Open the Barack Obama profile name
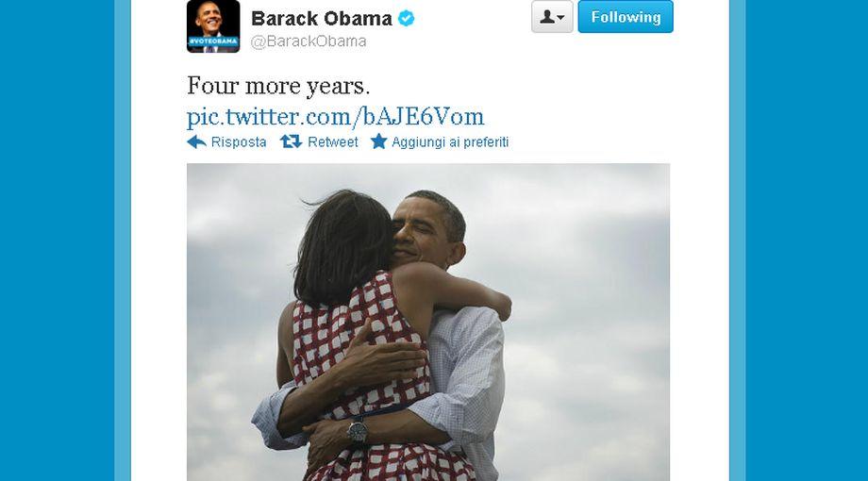868x481 pixels. click(x=322, y=18)
